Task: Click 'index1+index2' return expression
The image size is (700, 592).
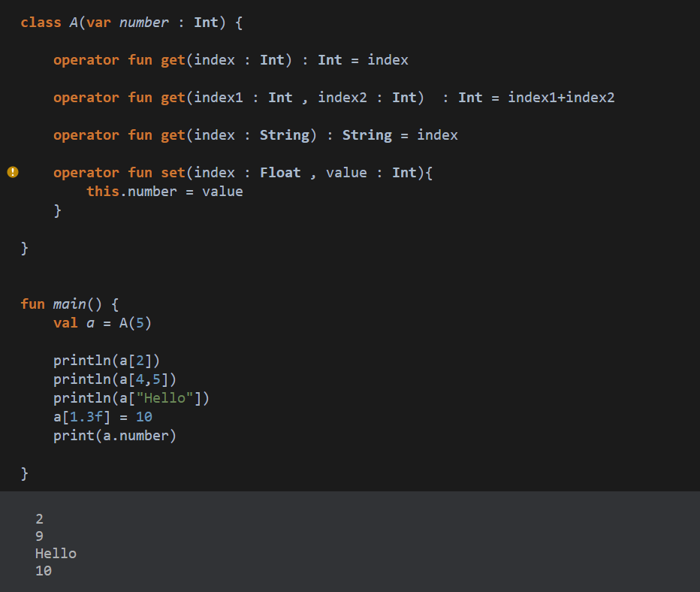Action: coord(561,98)
